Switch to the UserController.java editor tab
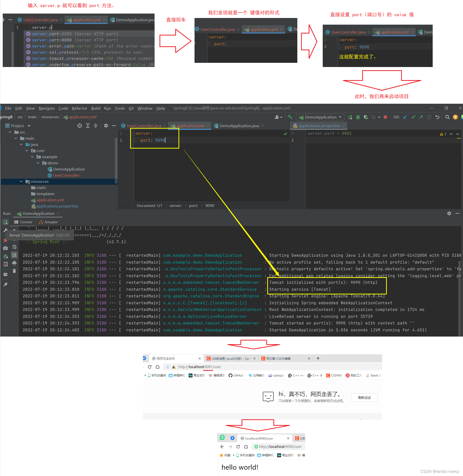 tap(144, 126)
